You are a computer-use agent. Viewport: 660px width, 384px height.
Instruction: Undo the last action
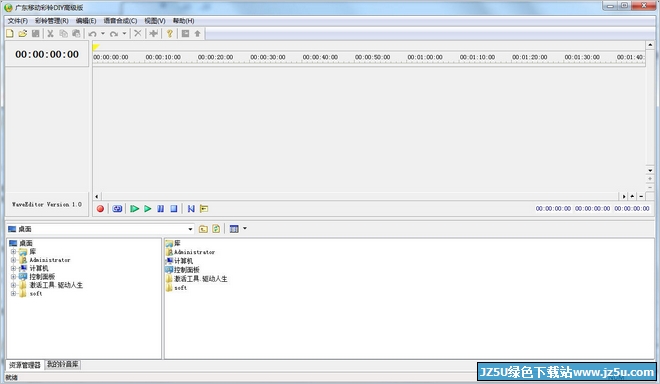tap(93, 34)
